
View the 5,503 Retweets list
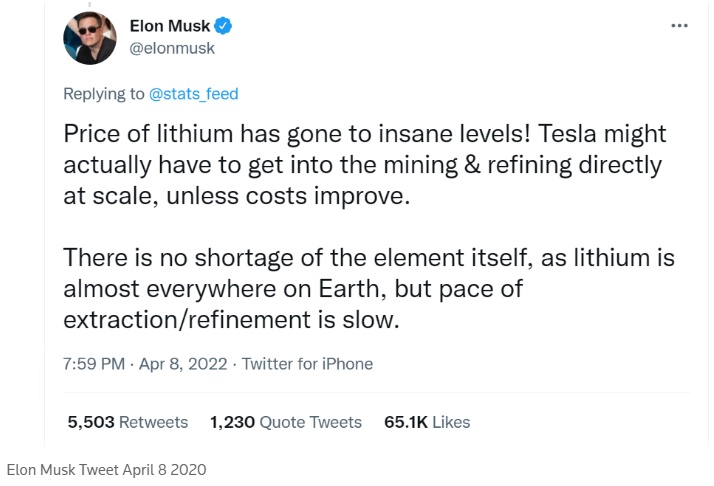click(x=127, y=422)
